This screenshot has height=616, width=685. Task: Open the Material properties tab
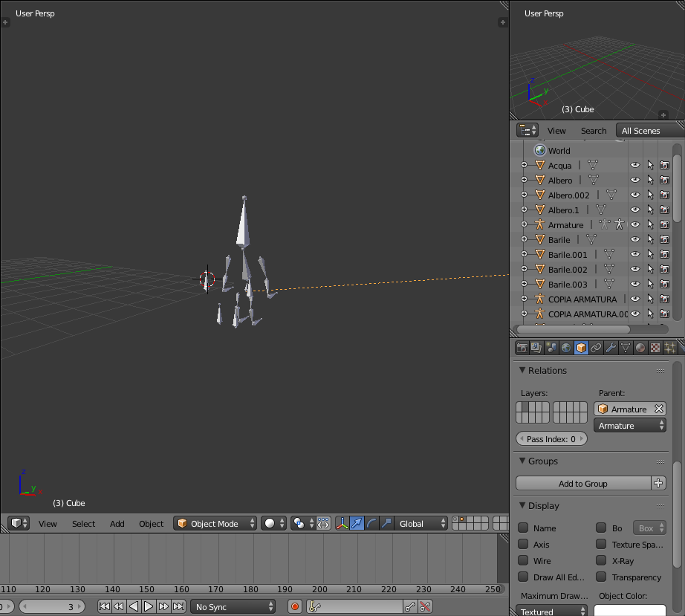tap(640, 348)
